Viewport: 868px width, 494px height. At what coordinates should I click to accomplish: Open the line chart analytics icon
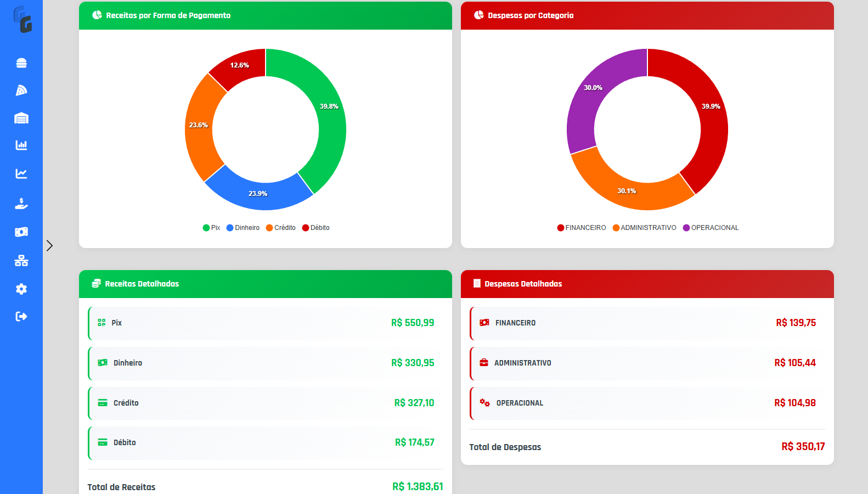coord(21,174)
